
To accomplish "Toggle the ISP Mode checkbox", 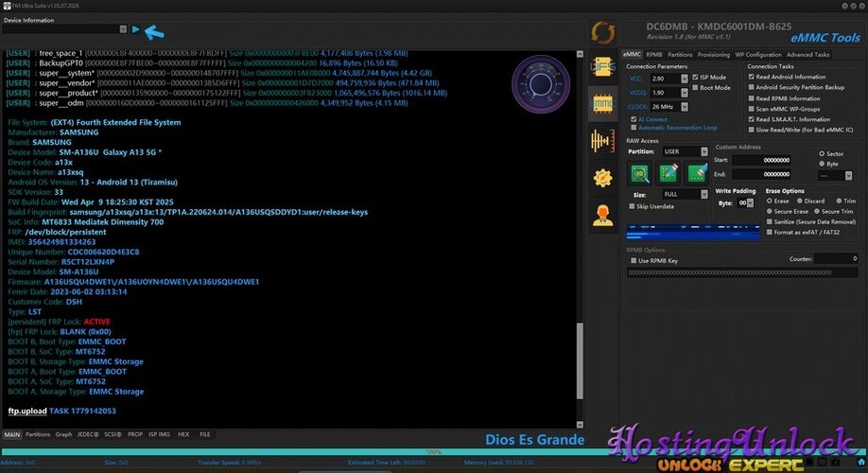I will [695, 78].
